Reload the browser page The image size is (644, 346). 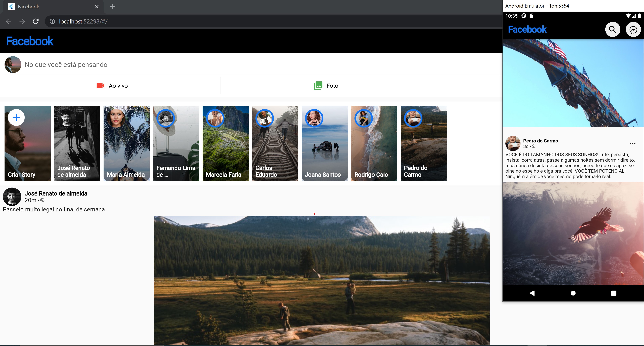(36, 21)
